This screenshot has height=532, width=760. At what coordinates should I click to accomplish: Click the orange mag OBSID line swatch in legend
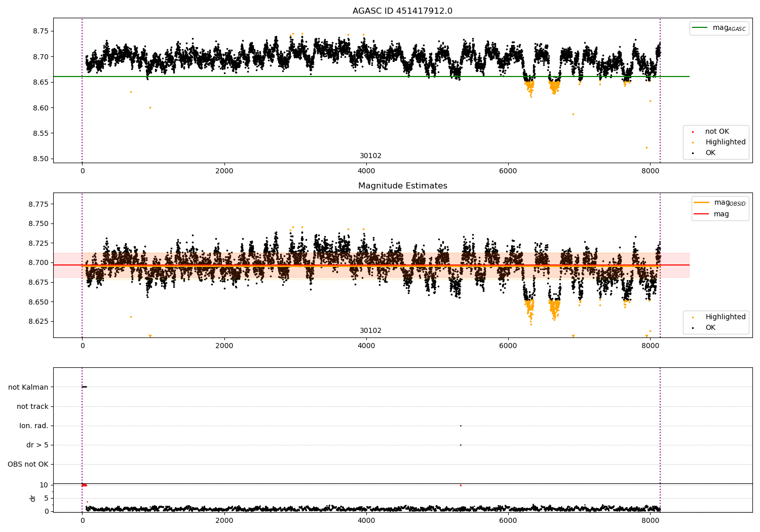click(x=702, y=202)
